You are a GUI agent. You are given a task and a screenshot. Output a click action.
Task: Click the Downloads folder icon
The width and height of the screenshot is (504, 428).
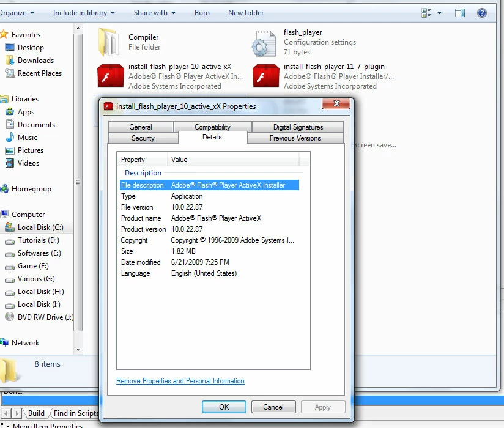tap(10, 60)
